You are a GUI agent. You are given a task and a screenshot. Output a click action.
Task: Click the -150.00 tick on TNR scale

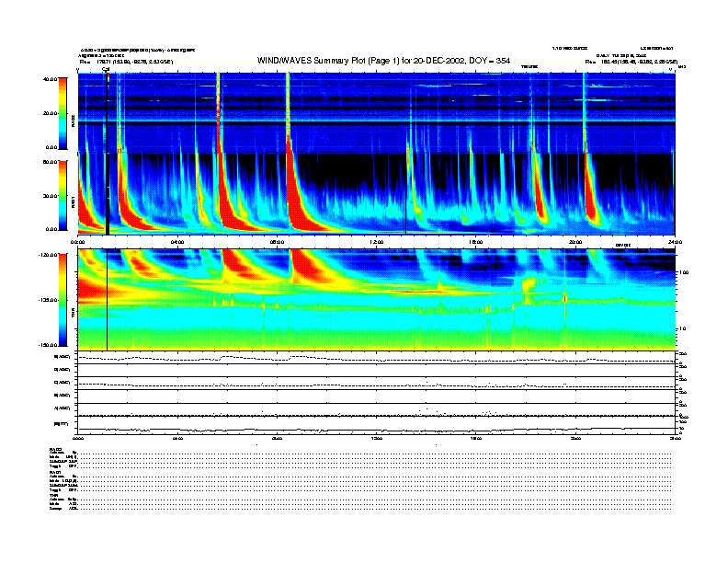(x=48, y=345)
